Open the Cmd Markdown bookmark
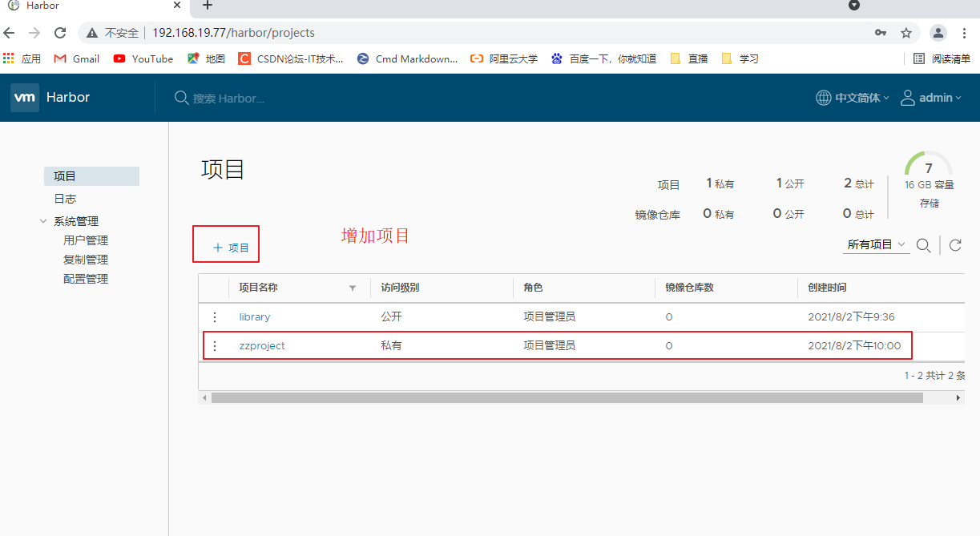980x536 pixels. pyautogui.click(x=407, y=58)
